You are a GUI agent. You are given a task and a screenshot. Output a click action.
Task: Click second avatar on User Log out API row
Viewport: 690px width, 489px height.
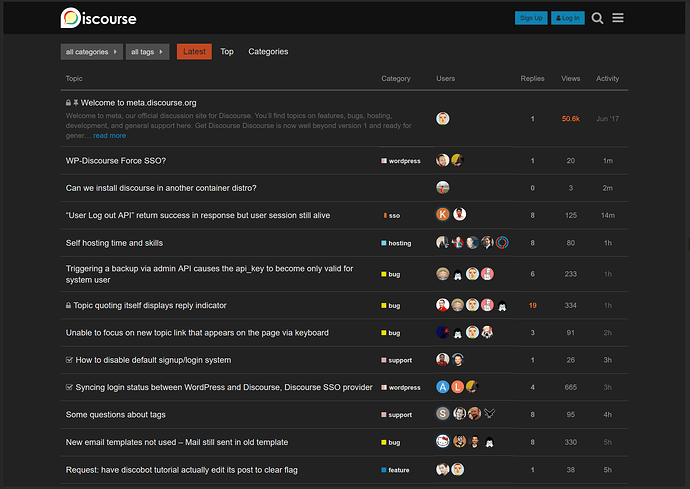[459, 214]
